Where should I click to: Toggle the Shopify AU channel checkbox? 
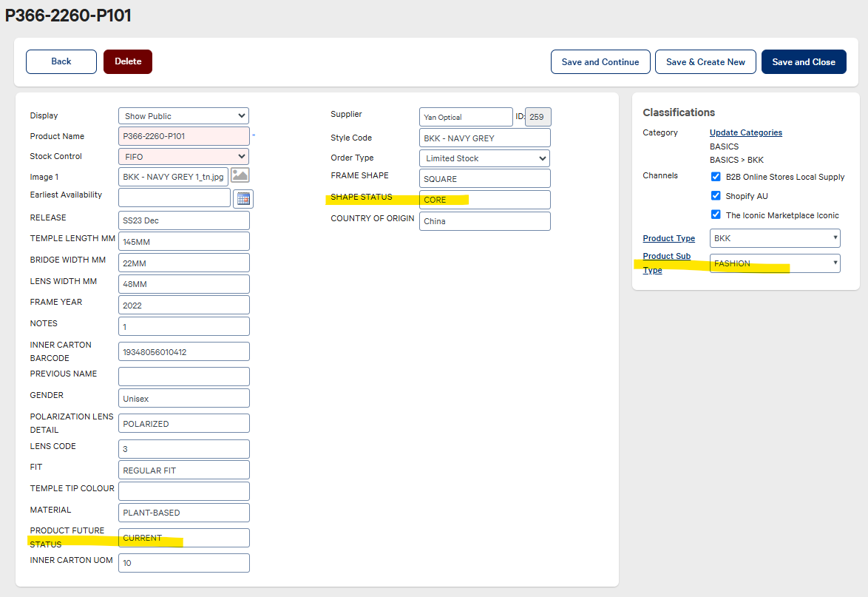coord(715,196)
